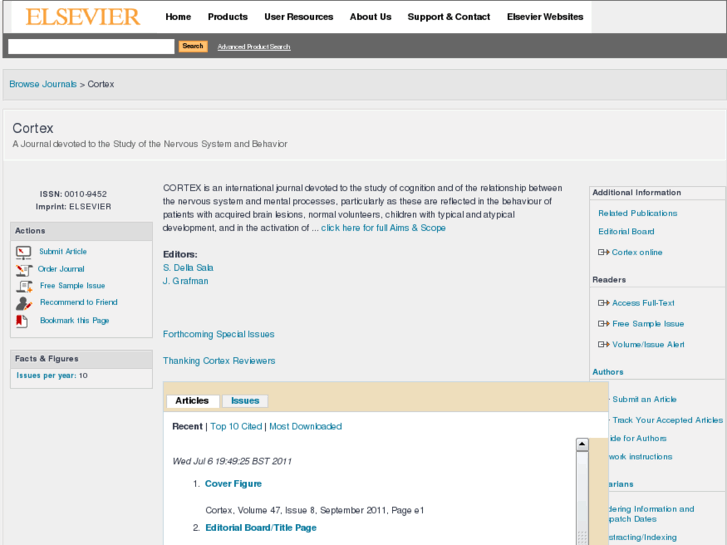Viewport: 727px width, 545px height.
Task: Open Editorial Board sidebar link
Action: point(626,231)
